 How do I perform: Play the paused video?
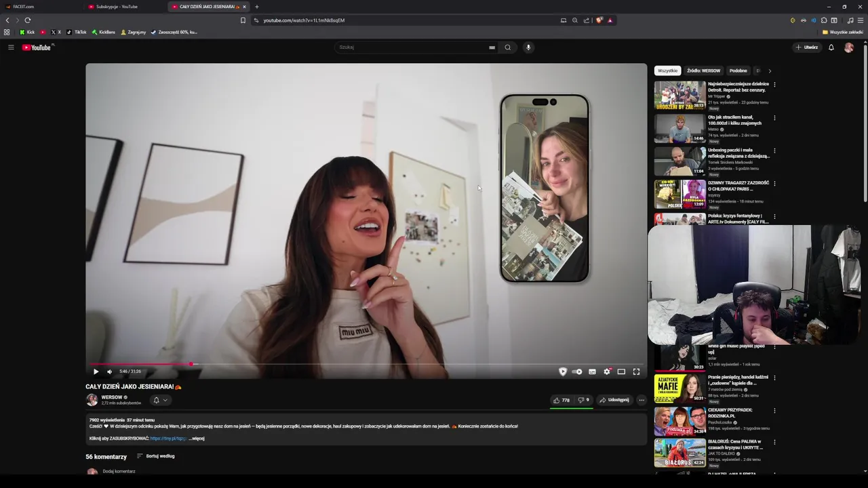point(96,371)
